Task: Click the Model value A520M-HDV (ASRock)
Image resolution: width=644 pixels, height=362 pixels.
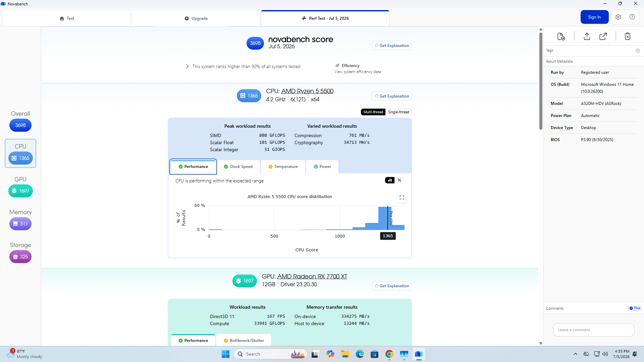Action: (x=601, y=104)
